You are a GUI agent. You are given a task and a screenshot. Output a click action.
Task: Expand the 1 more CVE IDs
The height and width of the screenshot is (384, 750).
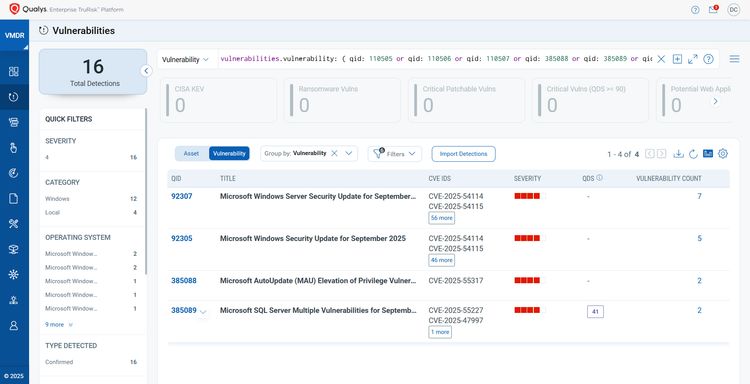click(440, 332)
